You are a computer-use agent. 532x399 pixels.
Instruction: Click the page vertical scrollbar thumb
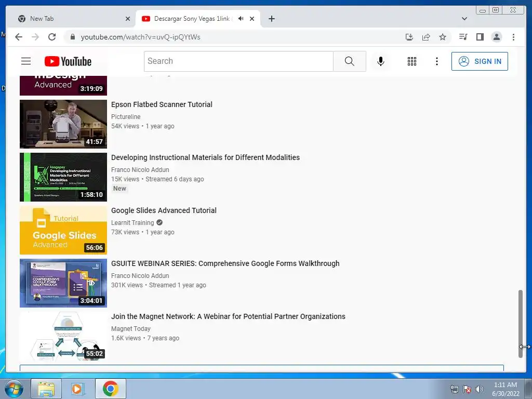tap(521, 324)
